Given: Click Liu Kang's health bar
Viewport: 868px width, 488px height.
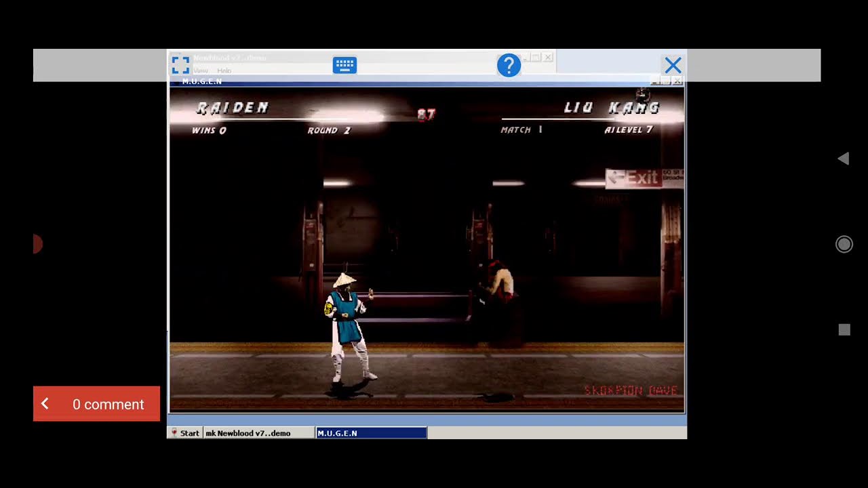Looking at the screenshot, I should 591,119.
